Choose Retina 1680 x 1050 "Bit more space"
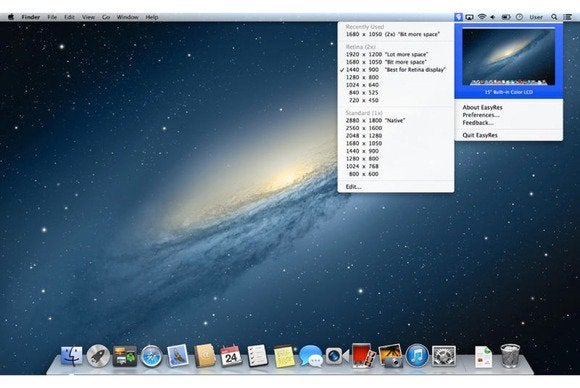This screenshot has height=388, width=580. click(395, 62)
